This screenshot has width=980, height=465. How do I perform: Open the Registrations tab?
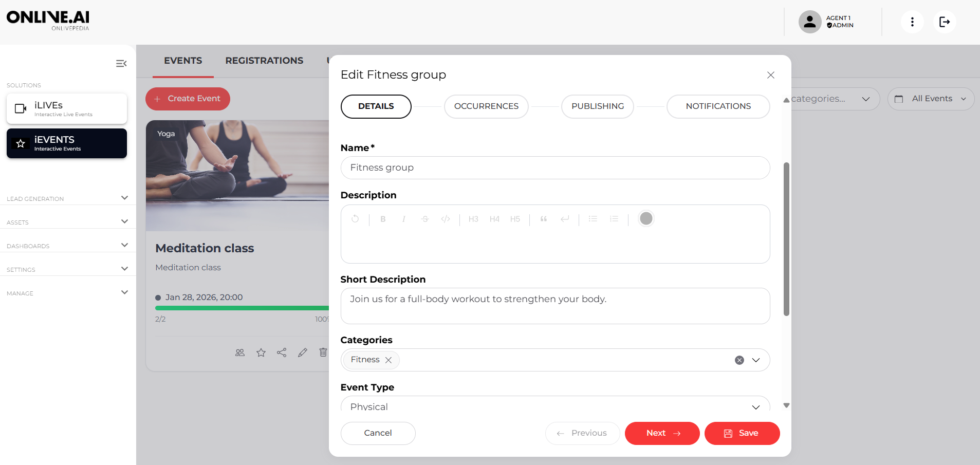click(264, 61)
